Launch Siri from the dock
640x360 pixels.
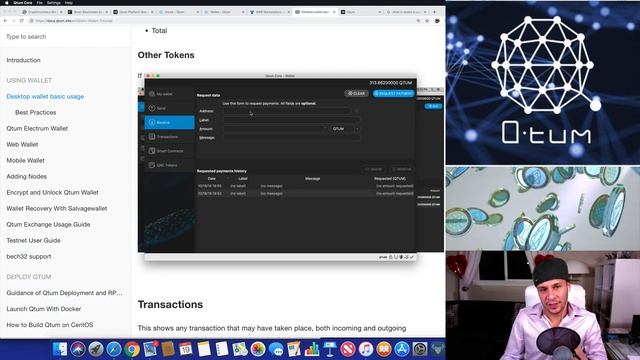78,349
